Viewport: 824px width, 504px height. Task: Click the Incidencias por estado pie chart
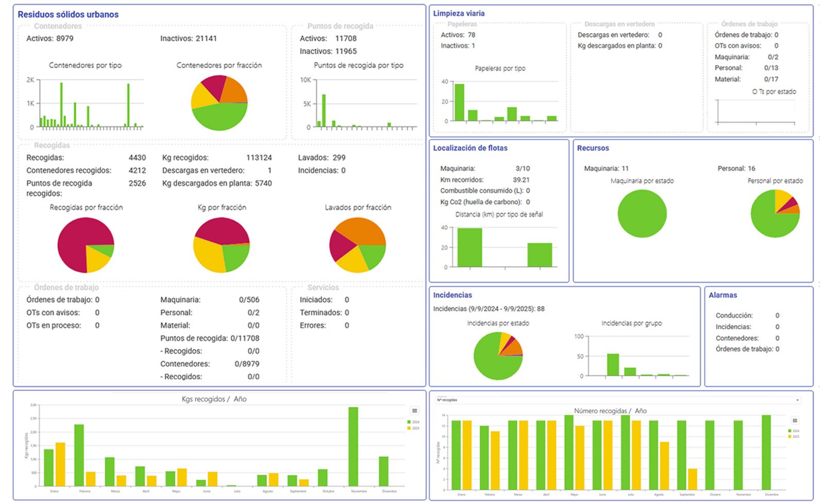pos(497,356)
